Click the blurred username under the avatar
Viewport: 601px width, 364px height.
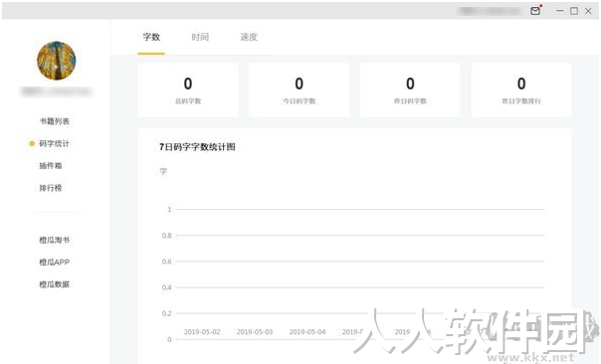point(57,91)
